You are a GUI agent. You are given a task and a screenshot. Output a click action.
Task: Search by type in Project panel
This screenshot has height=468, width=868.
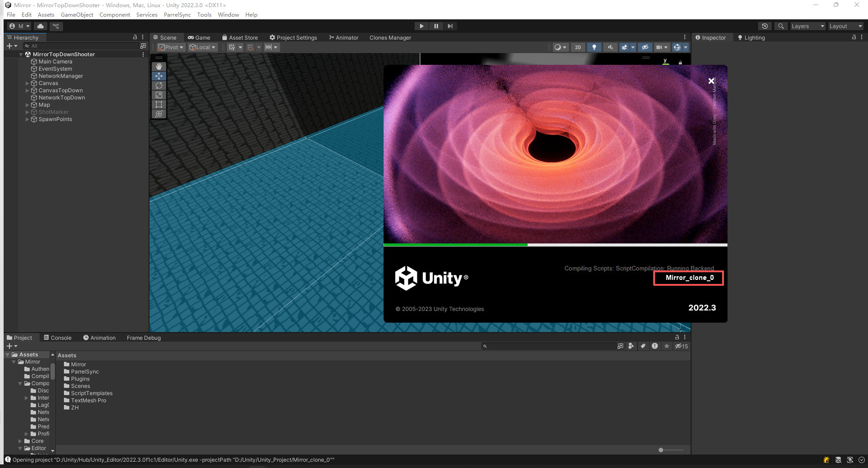coord(631,346)
